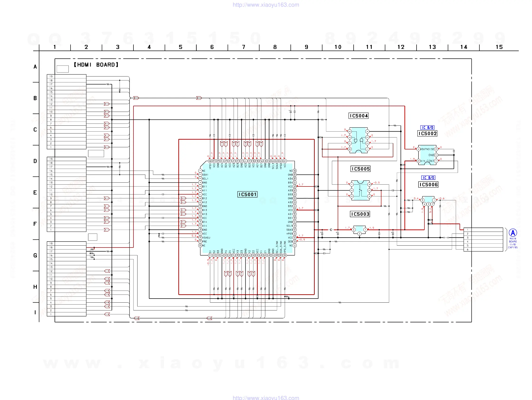Select the IC5003 regulator label
532x400 pixels.
coord(360,214)
